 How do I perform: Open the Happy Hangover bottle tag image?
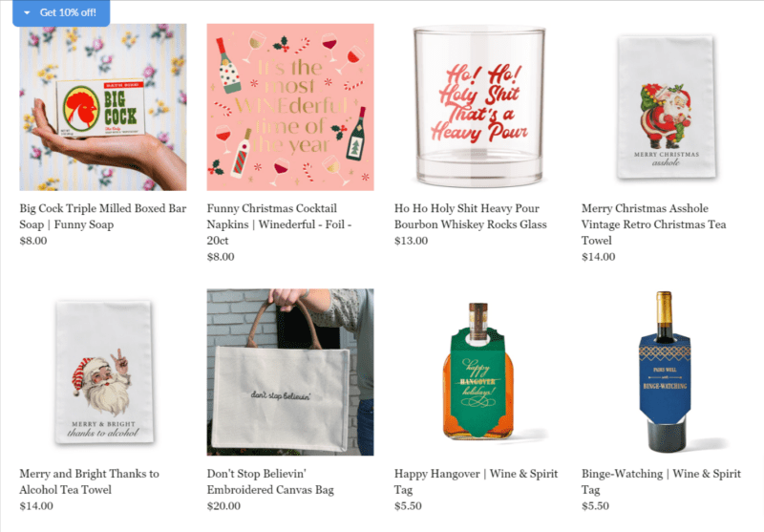coord(477,372)
